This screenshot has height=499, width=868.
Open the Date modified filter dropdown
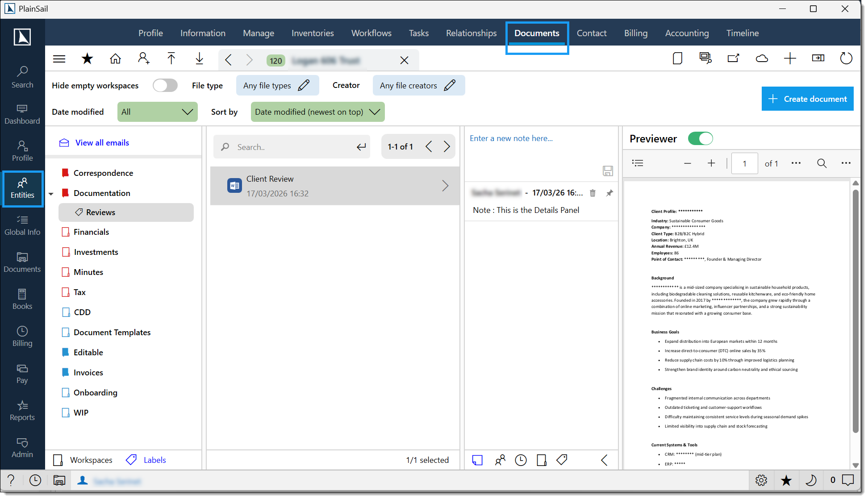[157, 112]
